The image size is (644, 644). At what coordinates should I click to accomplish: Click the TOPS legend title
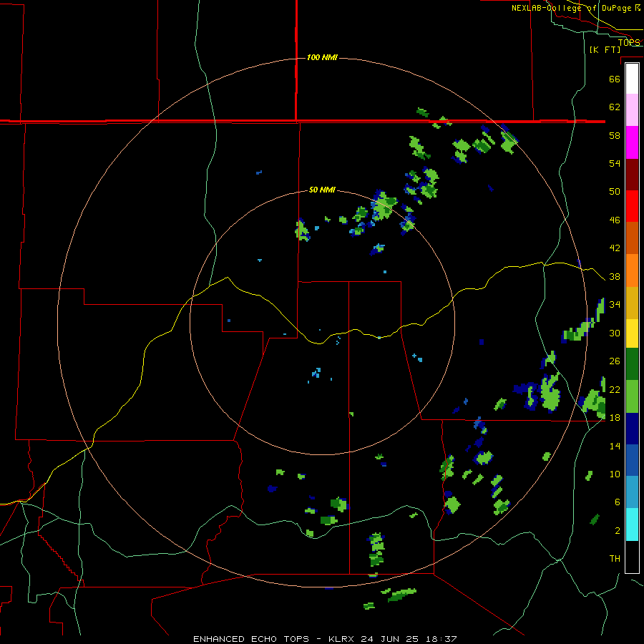click(629, 42)
